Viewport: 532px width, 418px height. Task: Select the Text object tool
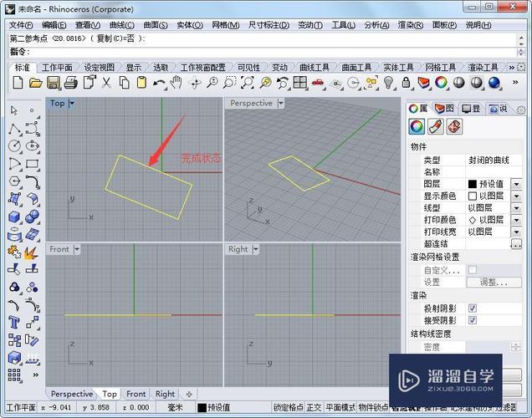14,322
